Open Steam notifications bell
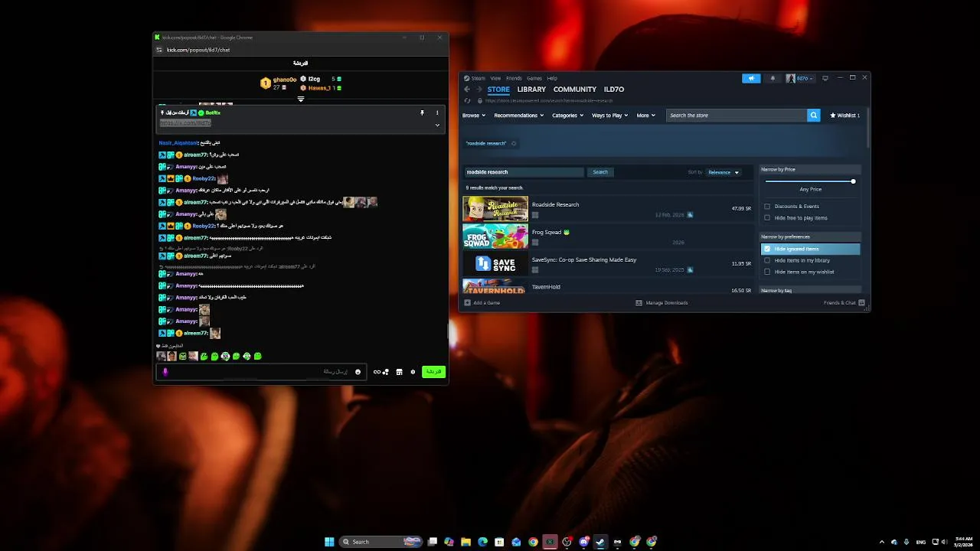This screenshot has width=980, height=551. pos(772,78)
